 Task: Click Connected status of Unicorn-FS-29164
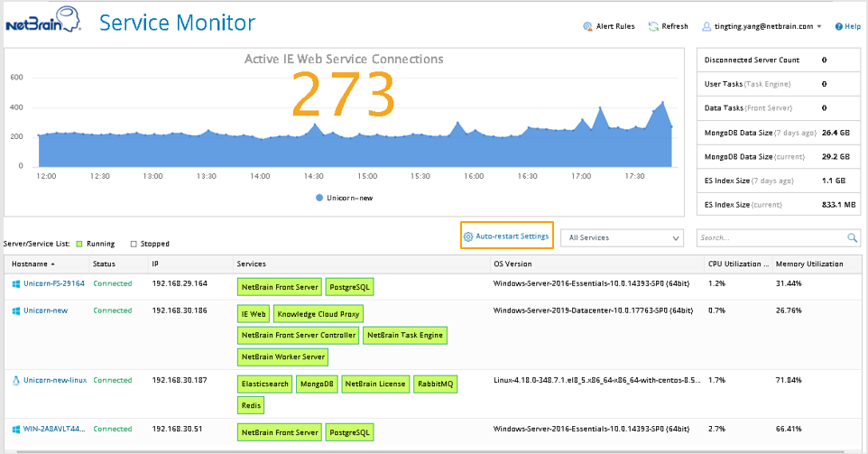coord(113,283)
